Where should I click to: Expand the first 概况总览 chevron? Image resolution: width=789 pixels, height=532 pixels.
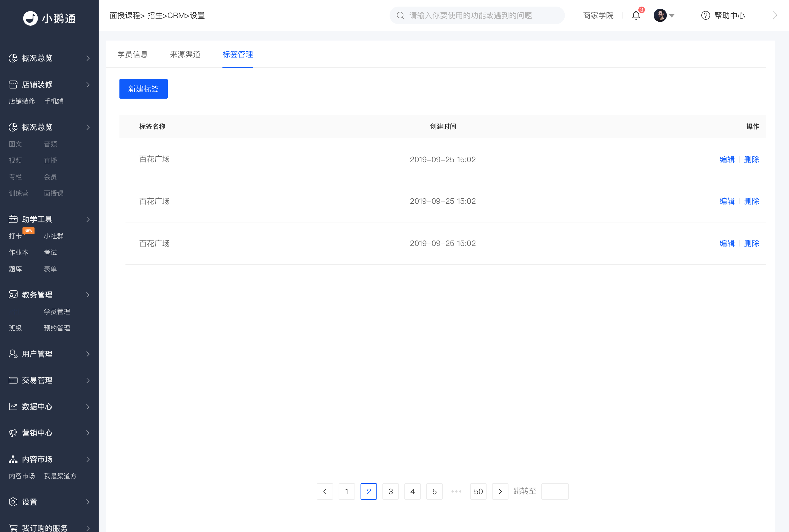pyautogui.click(x=88, y=58)
